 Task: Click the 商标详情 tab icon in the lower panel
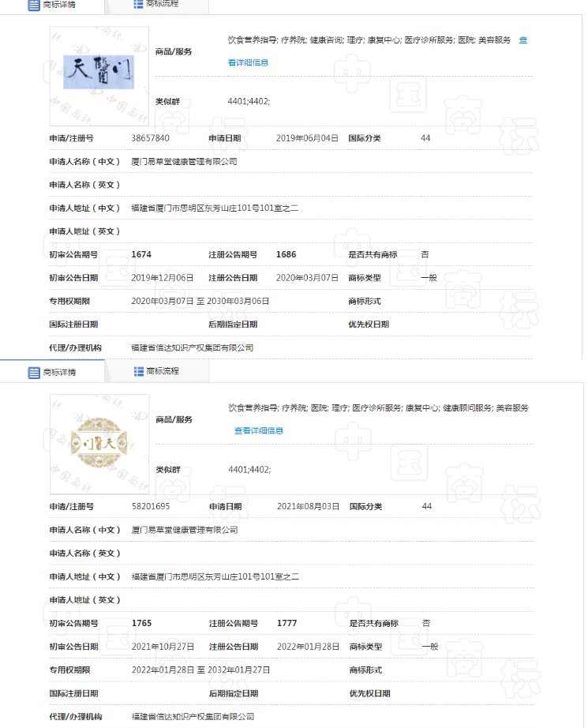(x=34, y=373)
